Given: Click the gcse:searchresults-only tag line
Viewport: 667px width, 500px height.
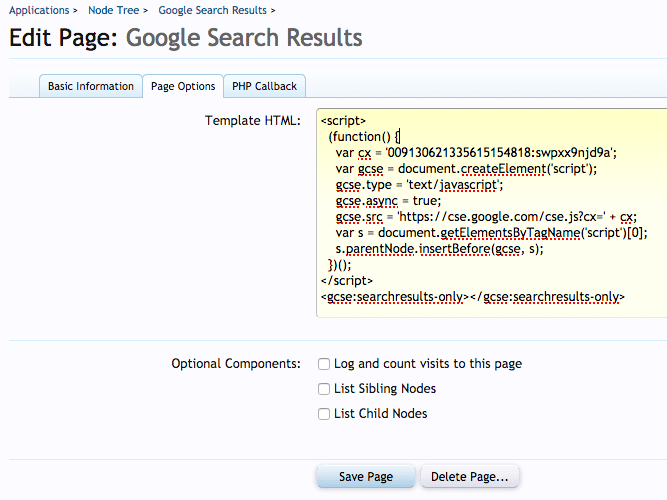Looking at the screenshot, I should tap(473, 297).
